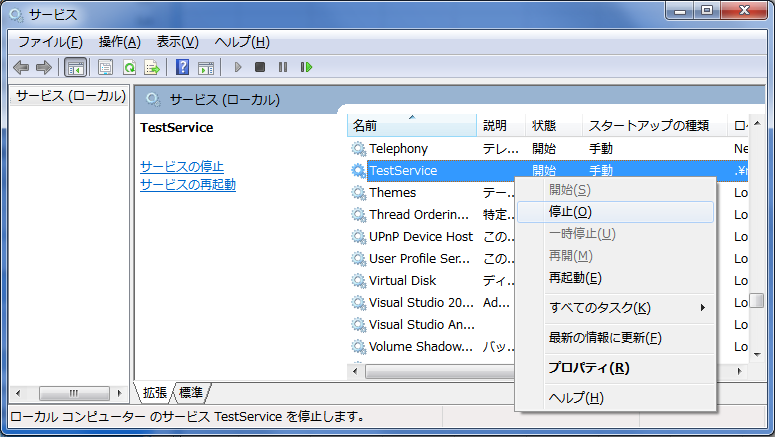Click the TestService gear icon
Screen dimensions: 775x437
[358, 171]
